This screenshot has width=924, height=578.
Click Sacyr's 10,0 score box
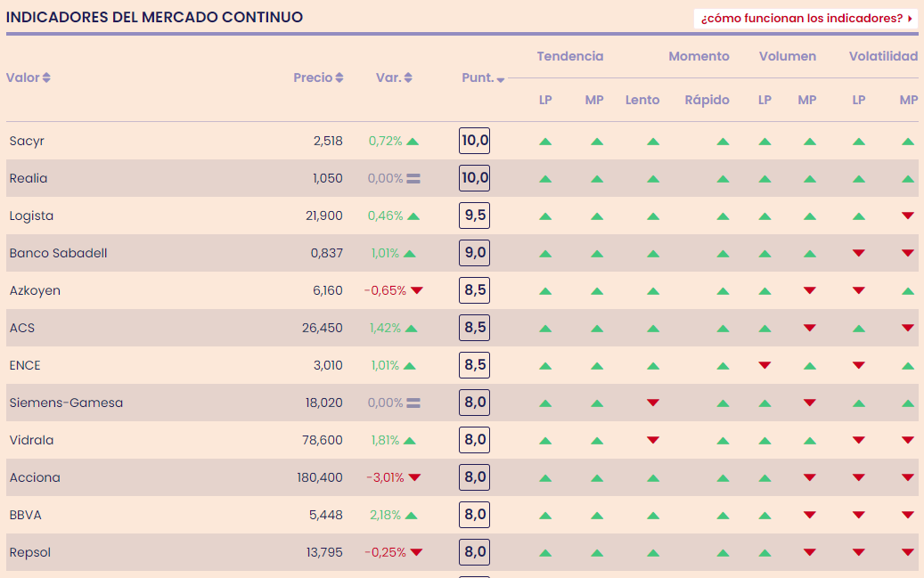click(474, 141)
